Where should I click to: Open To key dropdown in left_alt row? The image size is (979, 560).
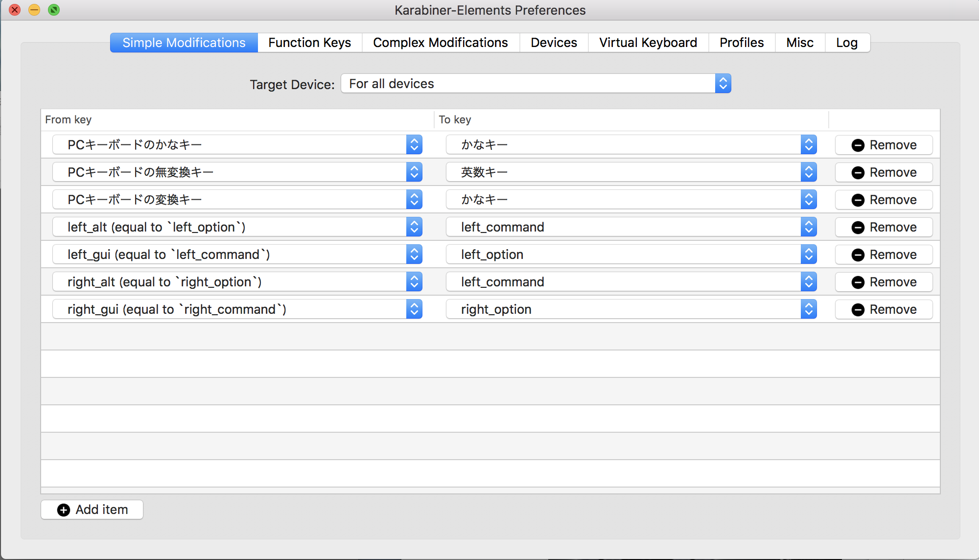(x=631, y=227)
